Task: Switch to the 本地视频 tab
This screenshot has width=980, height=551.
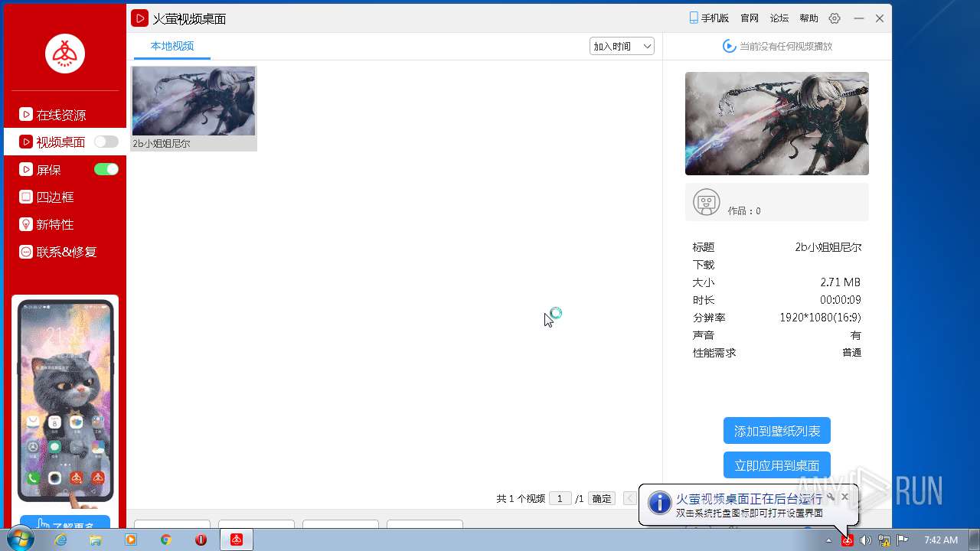Action: [172, 46]
